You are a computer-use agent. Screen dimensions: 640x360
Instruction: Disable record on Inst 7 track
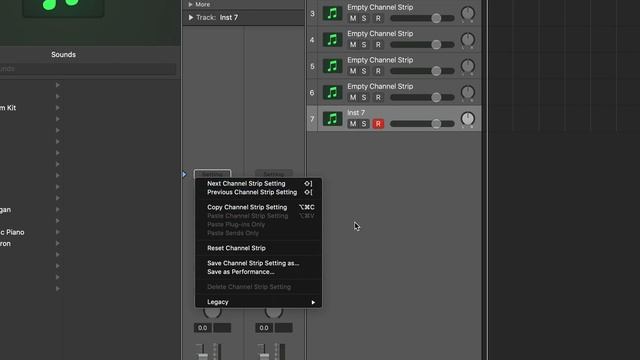[378, 124]
